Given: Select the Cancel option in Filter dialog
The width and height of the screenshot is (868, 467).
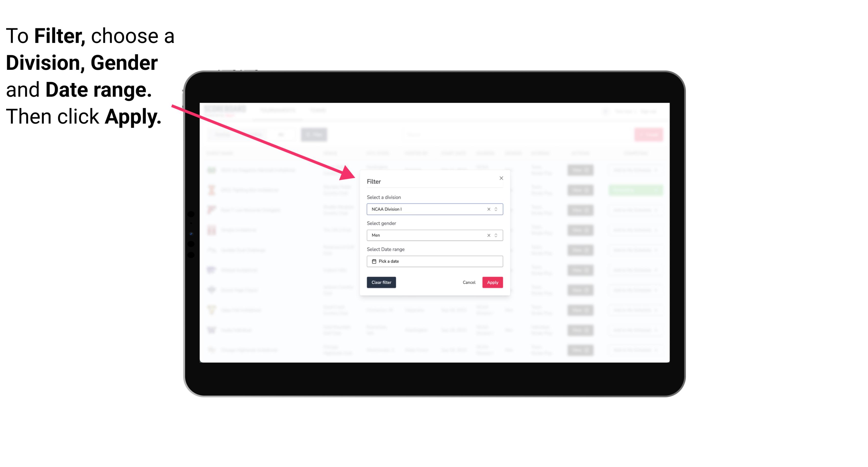Looking at the screenshot, I should pyautogui.click(x=469, y=283).
